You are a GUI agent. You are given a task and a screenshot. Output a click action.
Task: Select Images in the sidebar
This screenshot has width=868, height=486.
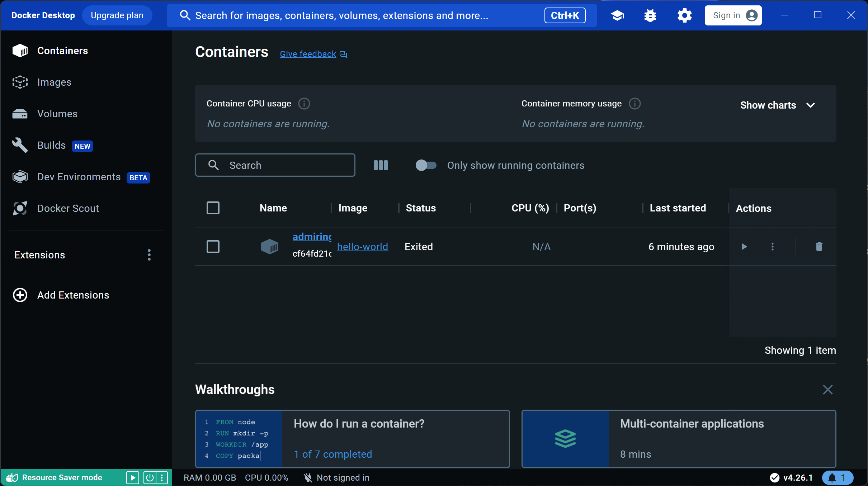pos(54,82)
